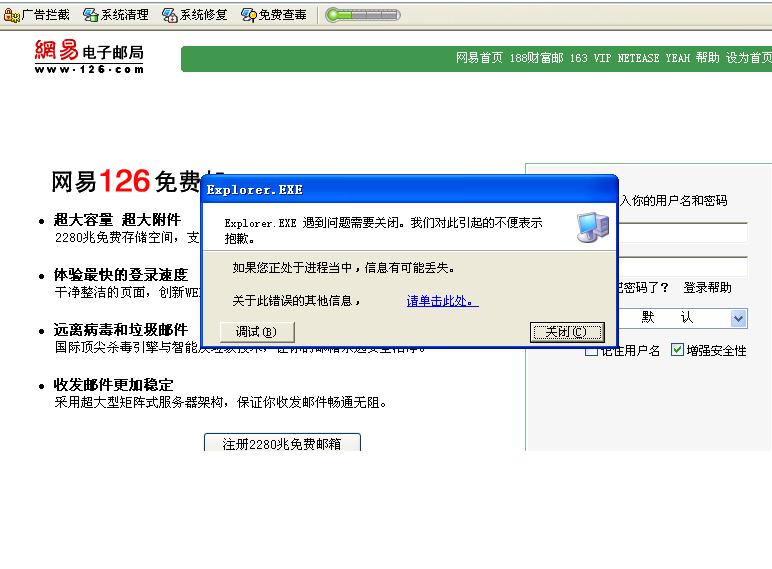Open 帮助 link in navigation bar
Viewport: 772px width, 569px height.
pos(708,58)
